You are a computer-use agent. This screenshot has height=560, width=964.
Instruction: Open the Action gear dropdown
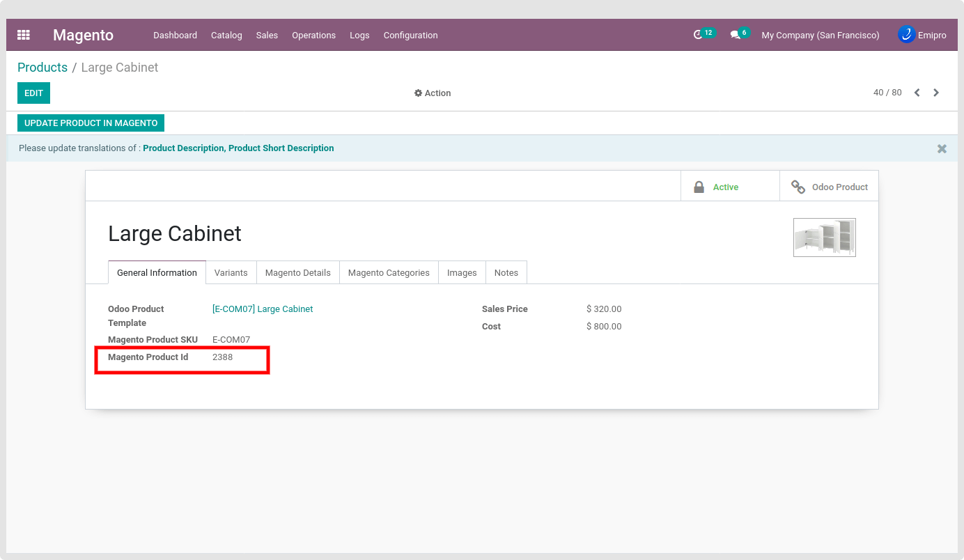coord(433,93)
